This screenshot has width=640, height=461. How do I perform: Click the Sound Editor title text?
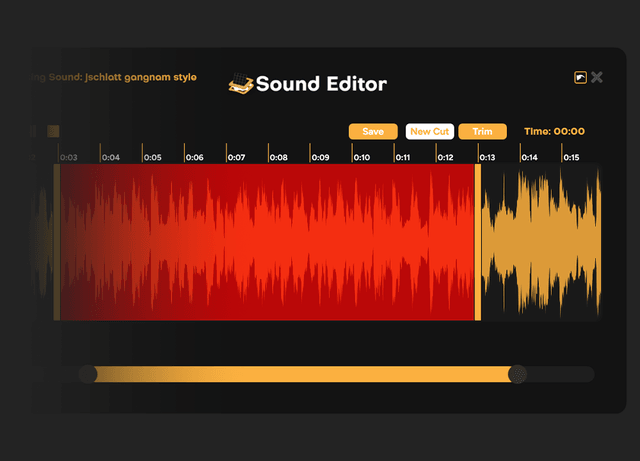coord(321,84)
